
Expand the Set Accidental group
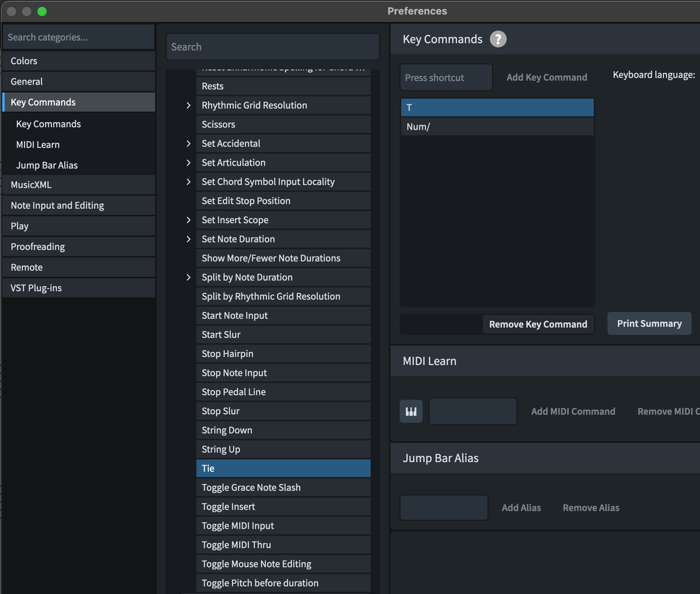click(188, 143)
